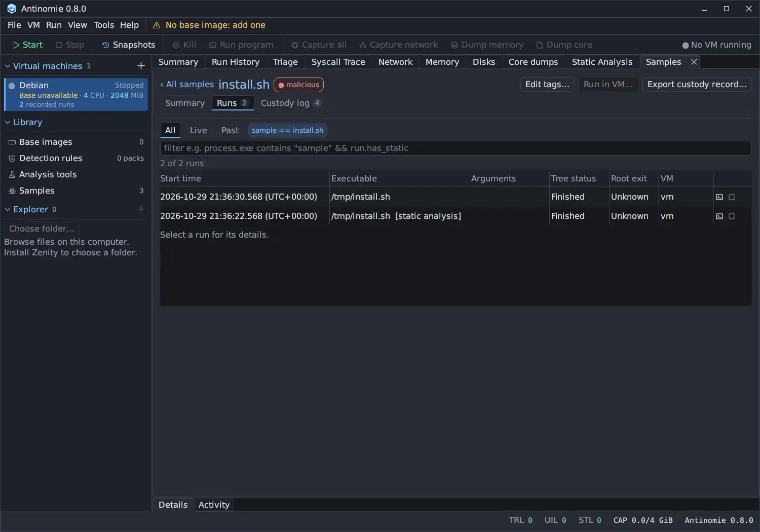
Task: Select the Debian virtual machine entry
Action: click(76, 94)
